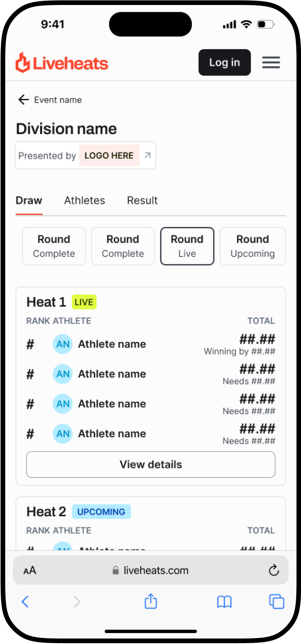Tap the Liveheats flame logo

tap(23, 63)
